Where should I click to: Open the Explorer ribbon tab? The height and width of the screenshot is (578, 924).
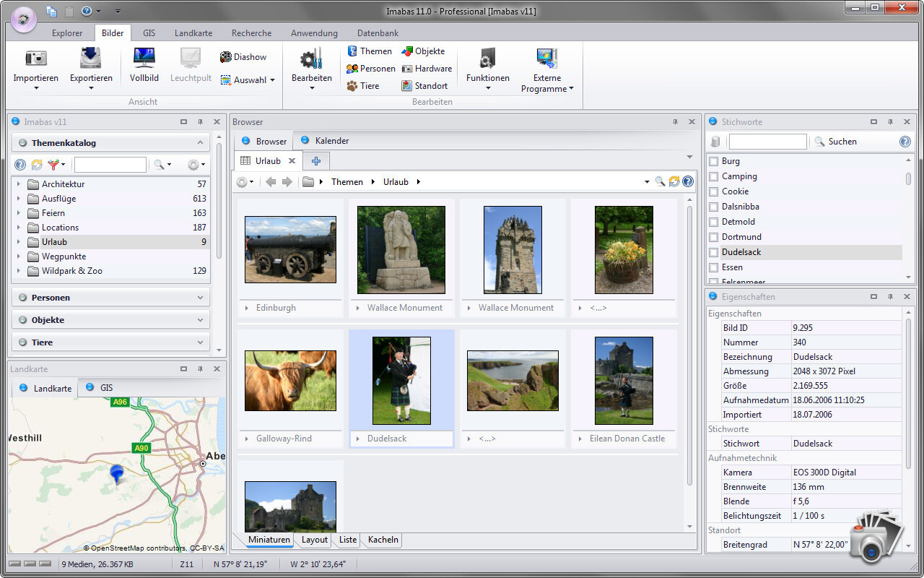click(67, 33)
